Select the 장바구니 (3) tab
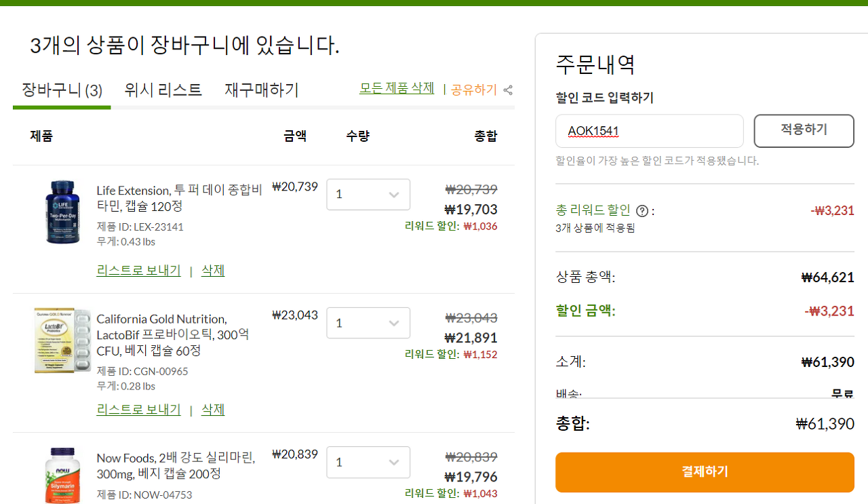Viewport: 868px width, 504px height. coord(62,90)
